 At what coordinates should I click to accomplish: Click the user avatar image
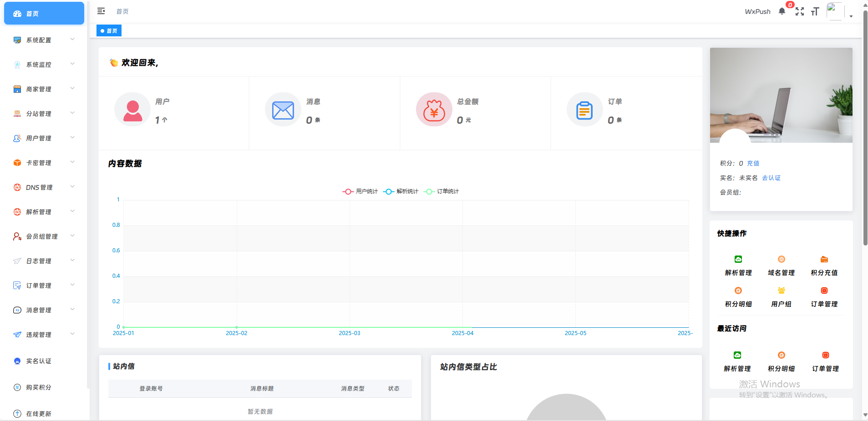tap(835, 11)
